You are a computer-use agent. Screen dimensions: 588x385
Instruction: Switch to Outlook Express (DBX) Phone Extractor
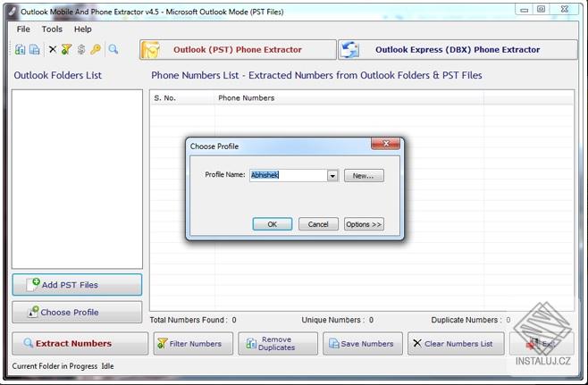[458, 49]
